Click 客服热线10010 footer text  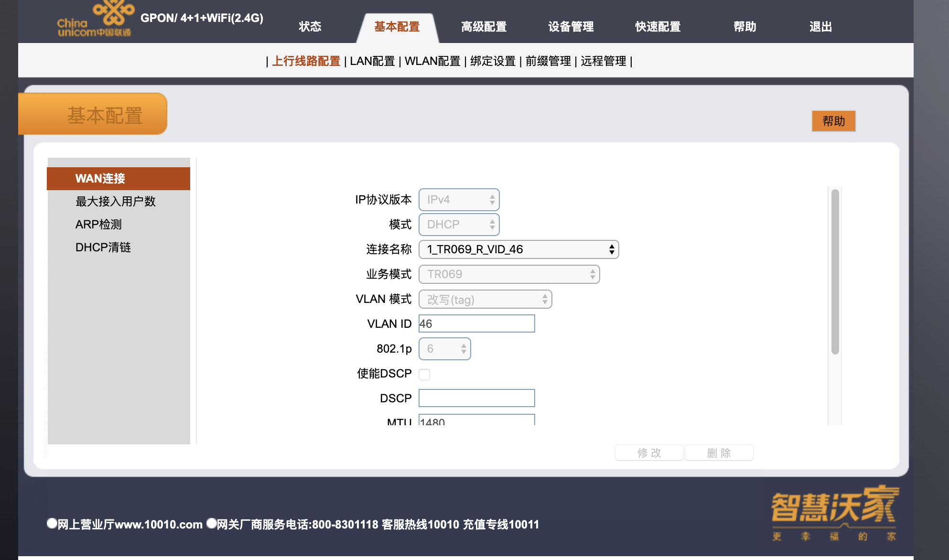421,525
